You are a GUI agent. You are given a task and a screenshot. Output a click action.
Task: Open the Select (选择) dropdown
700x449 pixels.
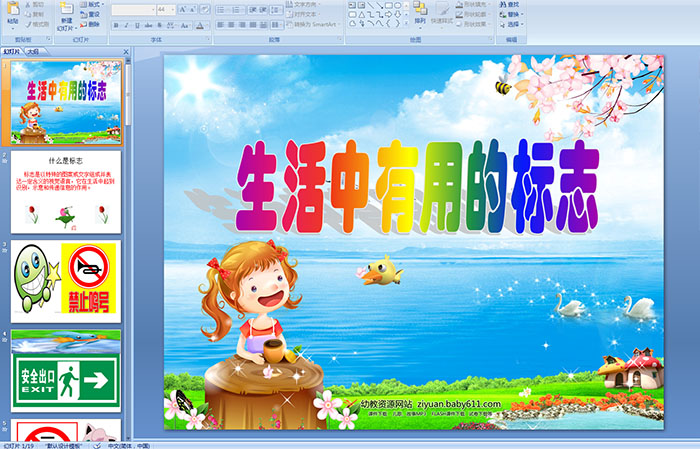click(x=513, y=25)
